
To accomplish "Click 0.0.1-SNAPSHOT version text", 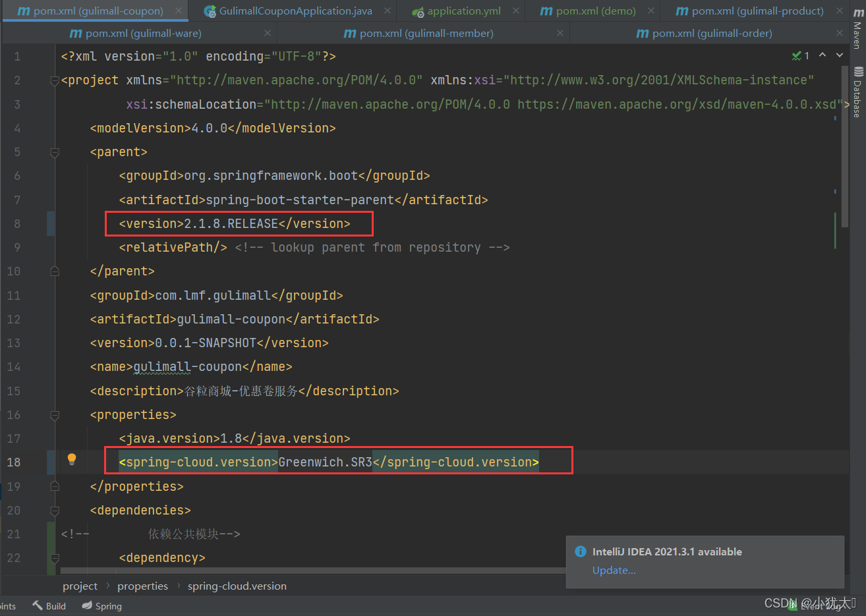I will [x=206, y=343].
